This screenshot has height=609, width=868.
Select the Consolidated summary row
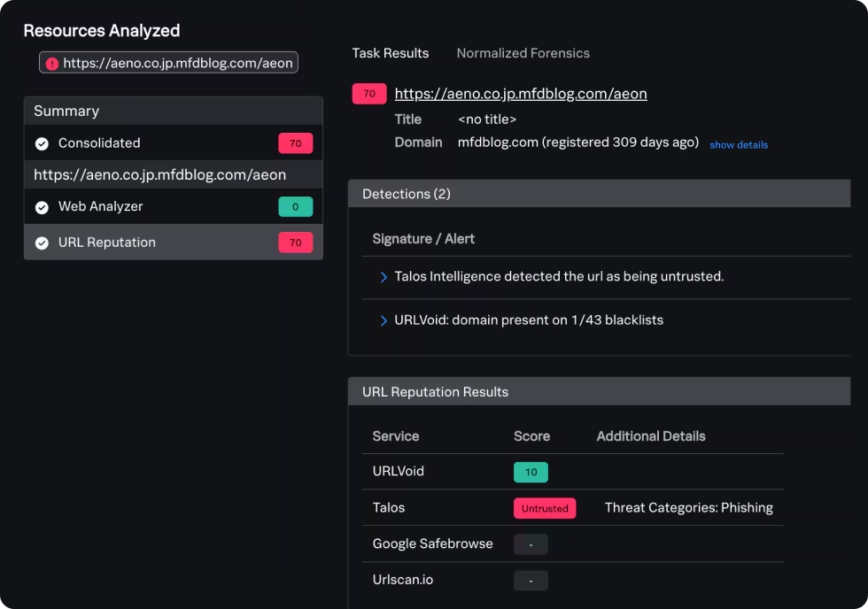pyautogui.click(x=99, y=143)
